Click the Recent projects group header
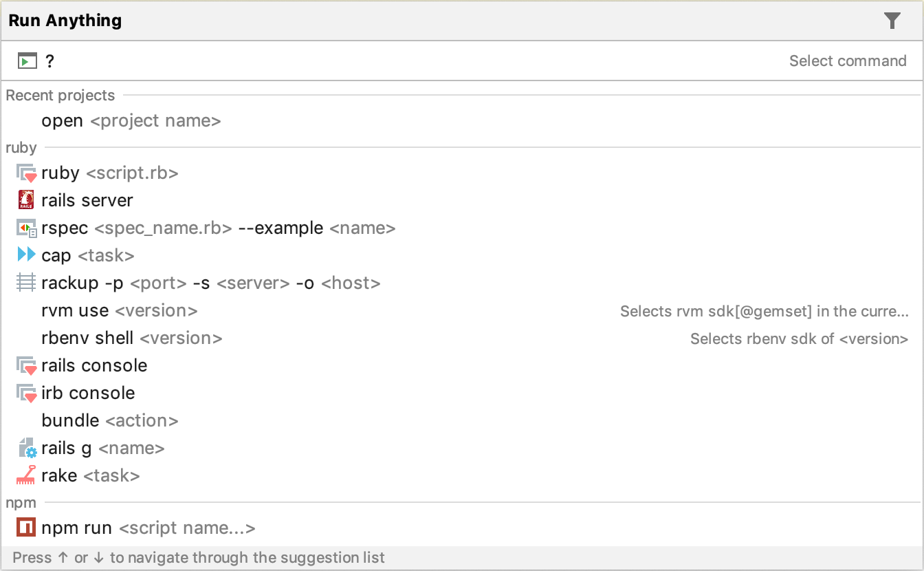This screenshot has width=924, height=571. [x=60, y=96]
